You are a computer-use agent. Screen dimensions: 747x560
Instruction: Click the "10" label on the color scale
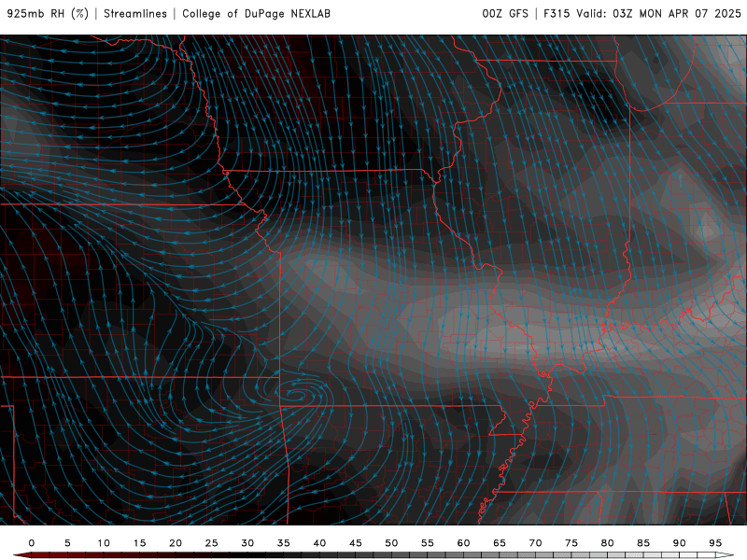tap(104, 543)
